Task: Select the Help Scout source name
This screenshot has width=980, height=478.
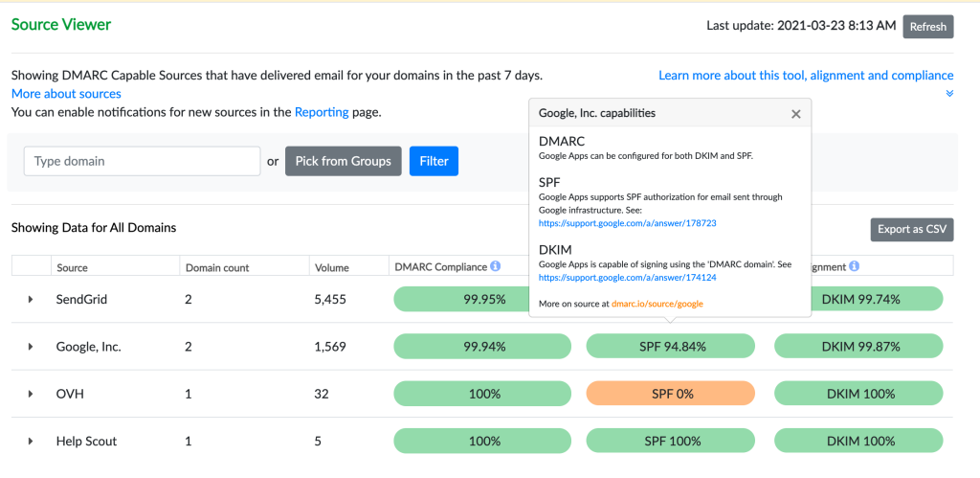Action: [x=86, y=441]
